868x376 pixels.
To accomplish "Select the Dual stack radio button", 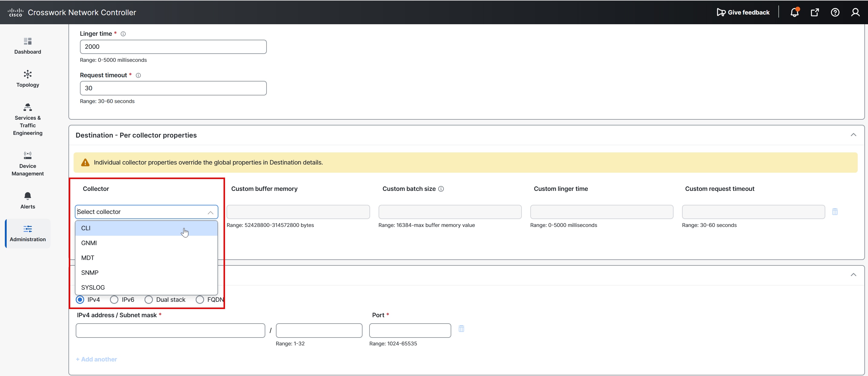I will (x=149, y=299).
